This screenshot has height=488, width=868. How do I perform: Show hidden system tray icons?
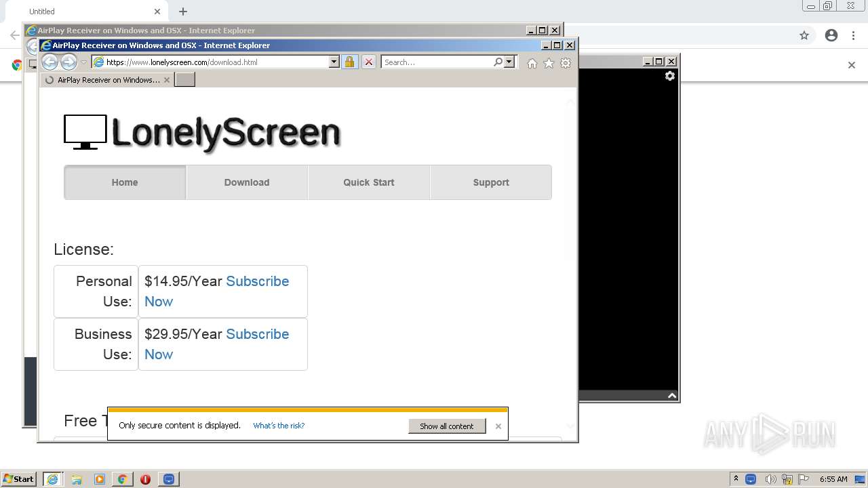click(736, 479)
